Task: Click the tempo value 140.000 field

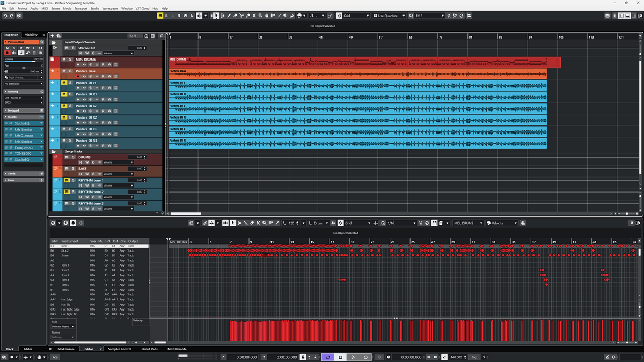Action: click(456, 357)
